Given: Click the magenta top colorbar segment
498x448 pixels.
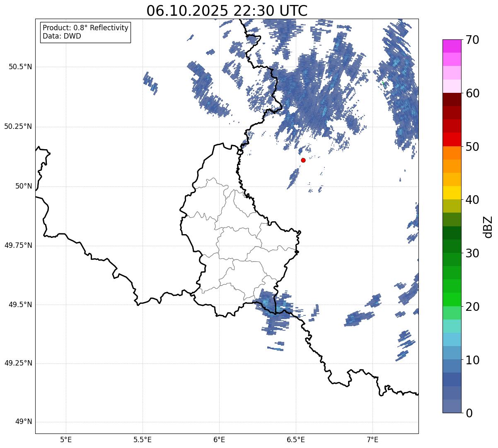Looking at the screenshot, I should 452,46.
